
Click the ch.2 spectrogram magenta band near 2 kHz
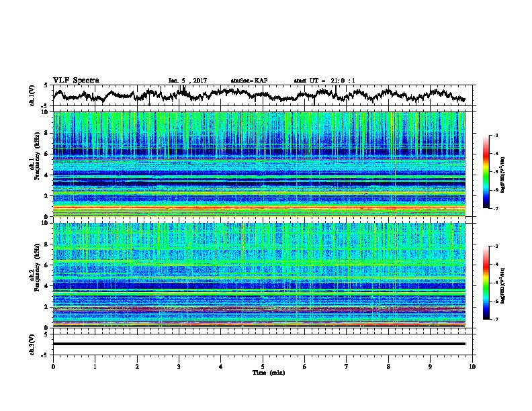point(259,309)
